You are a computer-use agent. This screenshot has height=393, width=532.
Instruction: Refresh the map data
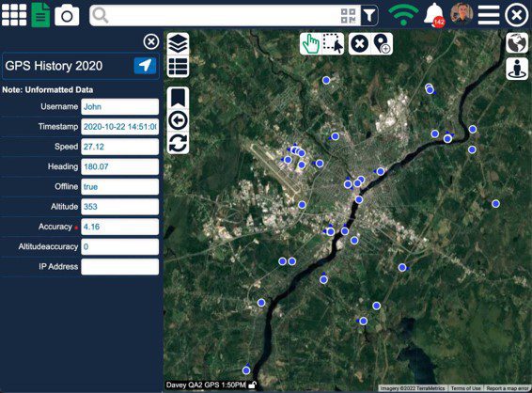coord(179,143)
